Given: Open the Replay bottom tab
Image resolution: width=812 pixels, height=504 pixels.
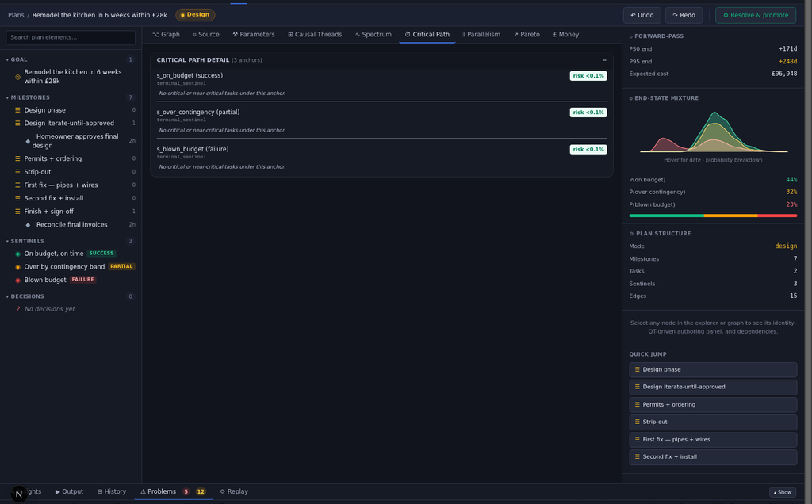Looking at the screenshot, I should click(234, 491).
